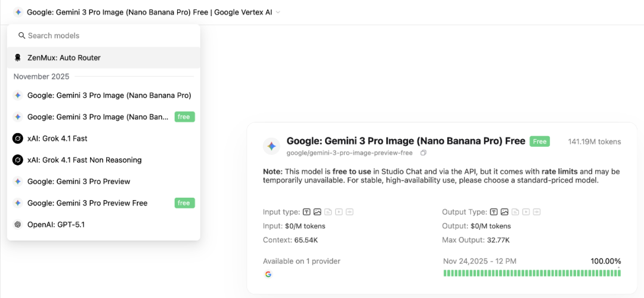
Task: Copy the model slug using the copy icon
Action: [x=423, y=153]
